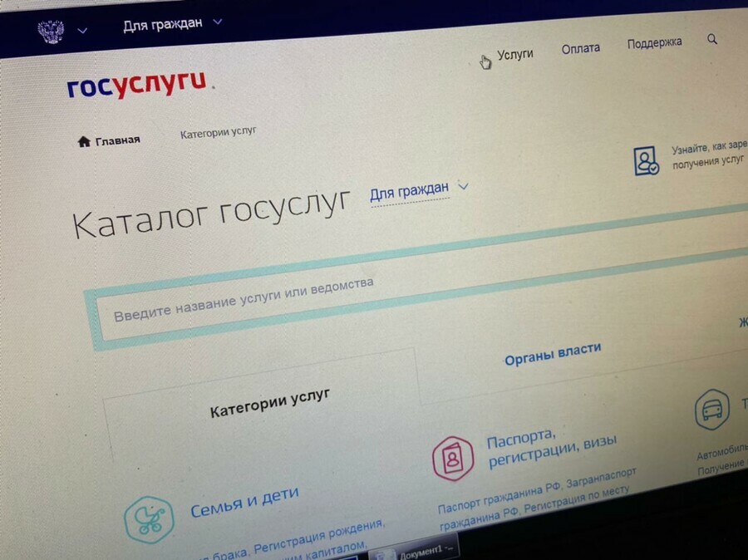Viewport: 748px width, 560px height.
Task: Open the Поддержка menu item
Action: (654, 42)
